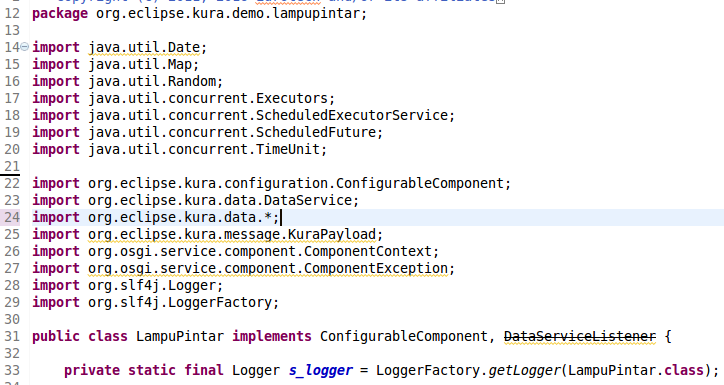This screenshot has width=724, height=385.
Task: Click the implements keyword on line 31
Action: coord(272,337)
